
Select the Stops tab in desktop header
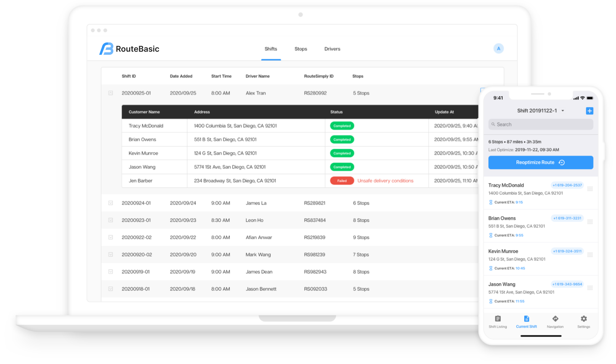point(301,49)
